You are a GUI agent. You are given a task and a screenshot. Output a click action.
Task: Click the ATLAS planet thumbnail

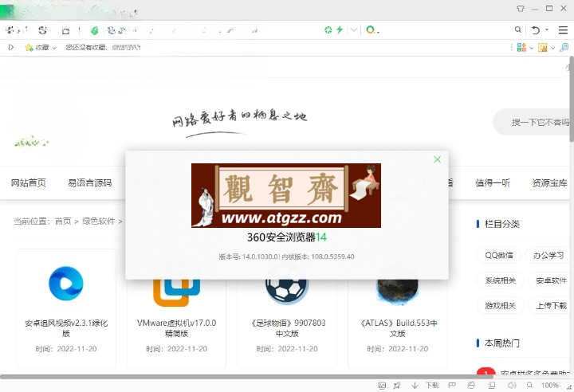pyautogui.click(x=398, y=292)
